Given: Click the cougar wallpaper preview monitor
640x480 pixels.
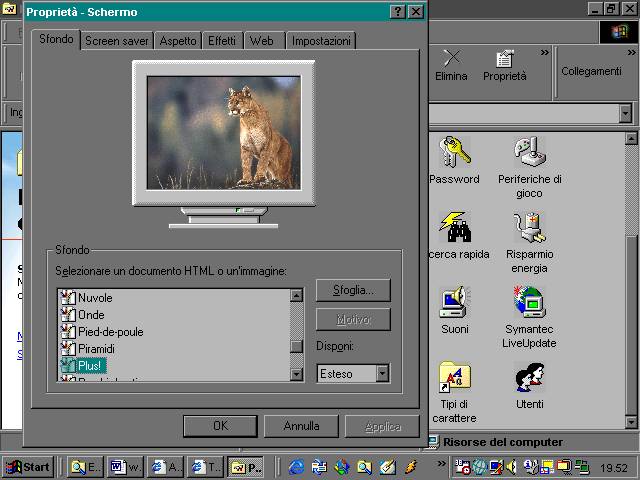Looking at the screenshot, I should (224, 133).
